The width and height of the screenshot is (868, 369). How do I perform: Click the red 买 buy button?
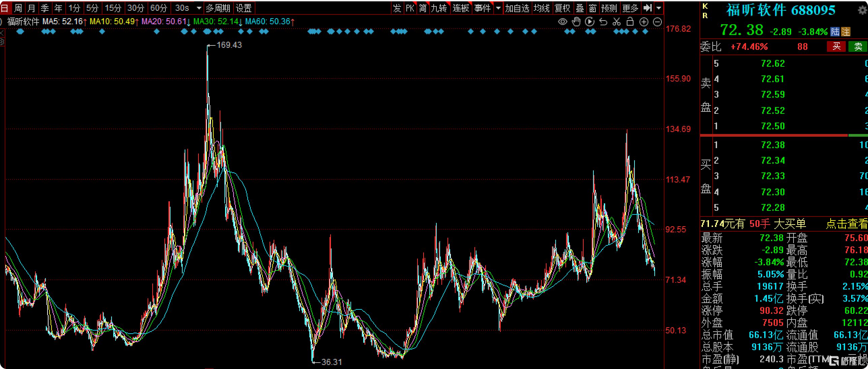[x=836, y=46]
